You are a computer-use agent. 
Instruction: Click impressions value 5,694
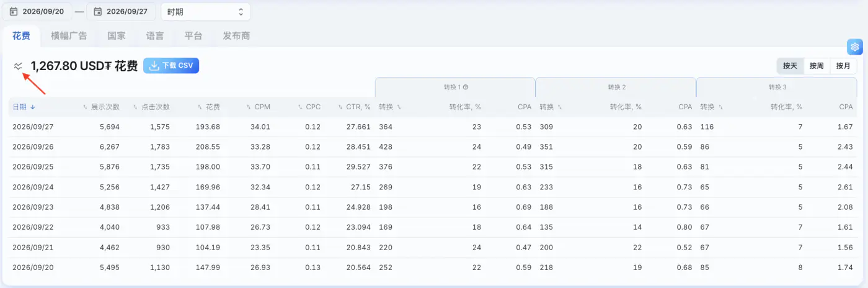tap(109, 127)
